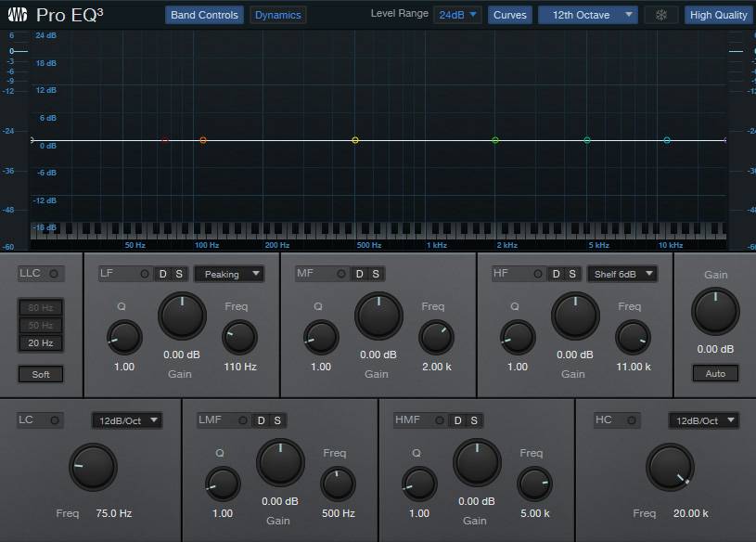Click the HC Freq knob
Viewport: 756px width, 542px height.
(670, 467)
